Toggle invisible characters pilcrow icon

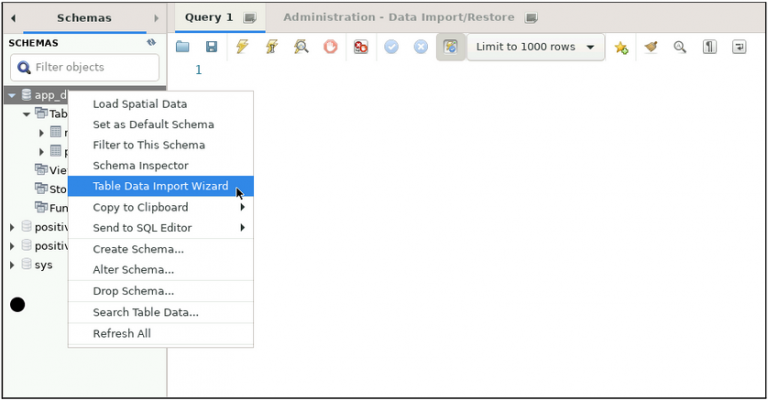709,47
